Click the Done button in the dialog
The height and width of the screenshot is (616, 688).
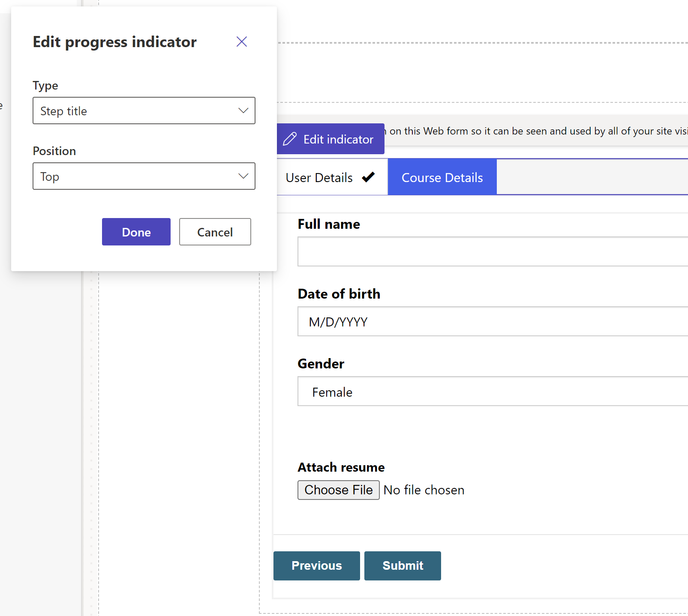[x=136, y=232]
